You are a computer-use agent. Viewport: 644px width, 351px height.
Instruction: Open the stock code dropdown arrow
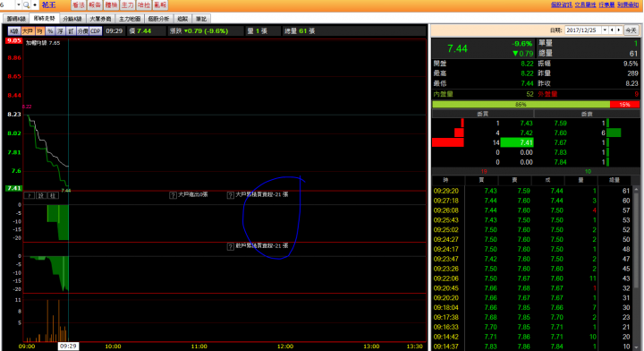(x=19, y=5)
